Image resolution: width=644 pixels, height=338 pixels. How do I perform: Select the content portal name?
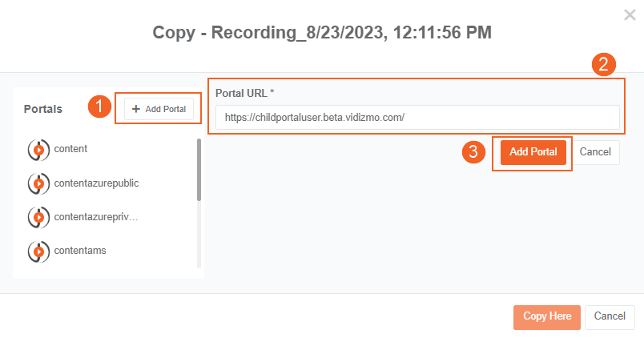pyautogui.click(x=70, y=149)
